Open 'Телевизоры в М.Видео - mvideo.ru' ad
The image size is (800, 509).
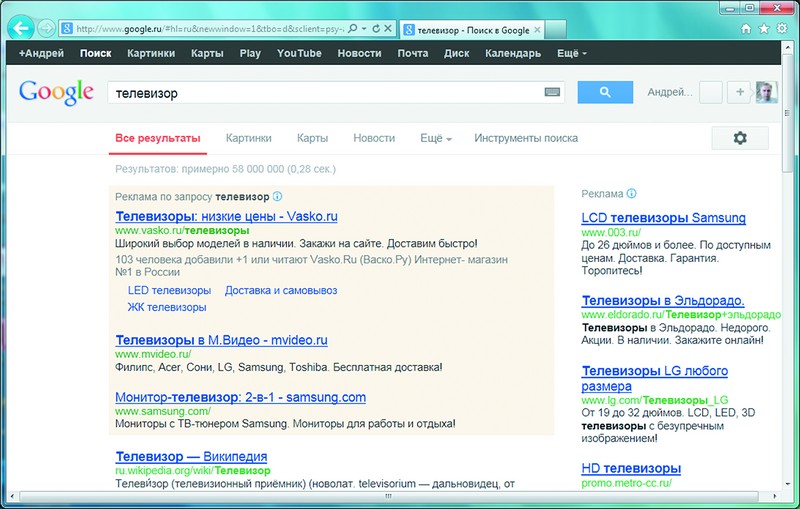[221, 340]
